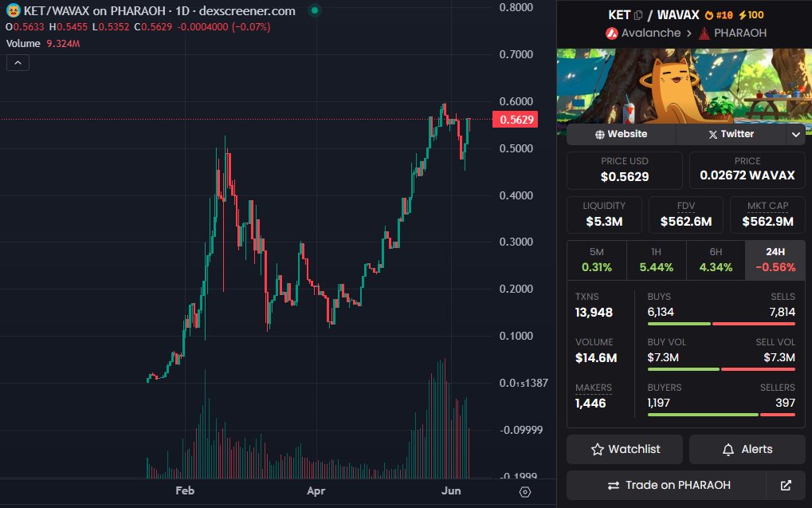Select the 1H timeframe tab
Image resolution: width=812 pixels, height=508 pixels.
656,260
